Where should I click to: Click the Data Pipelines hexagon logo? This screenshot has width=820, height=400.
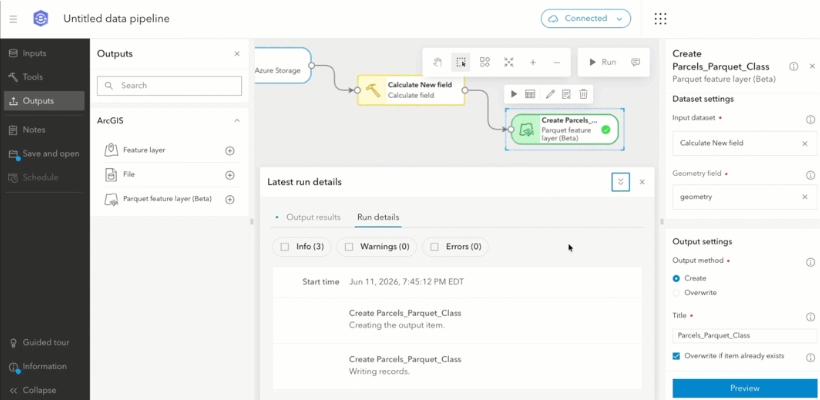tap(40, 19)
